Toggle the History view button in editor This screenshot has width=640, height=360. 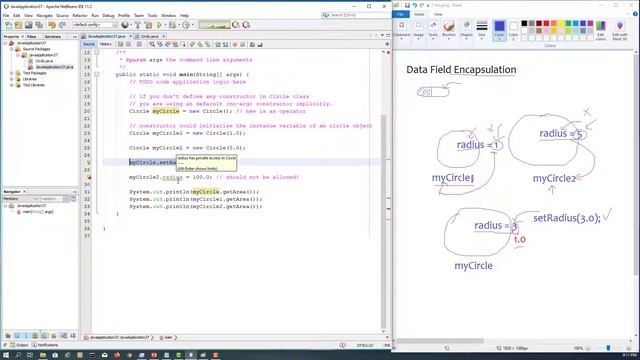[x=105, y=44]
